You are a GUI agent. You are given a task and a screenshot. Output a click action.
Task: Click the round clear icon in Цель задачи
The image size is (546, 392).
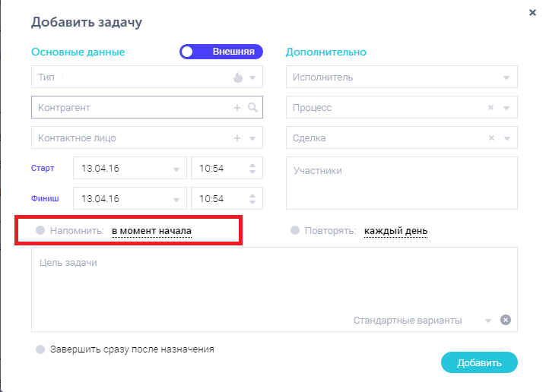pos(506,321)
